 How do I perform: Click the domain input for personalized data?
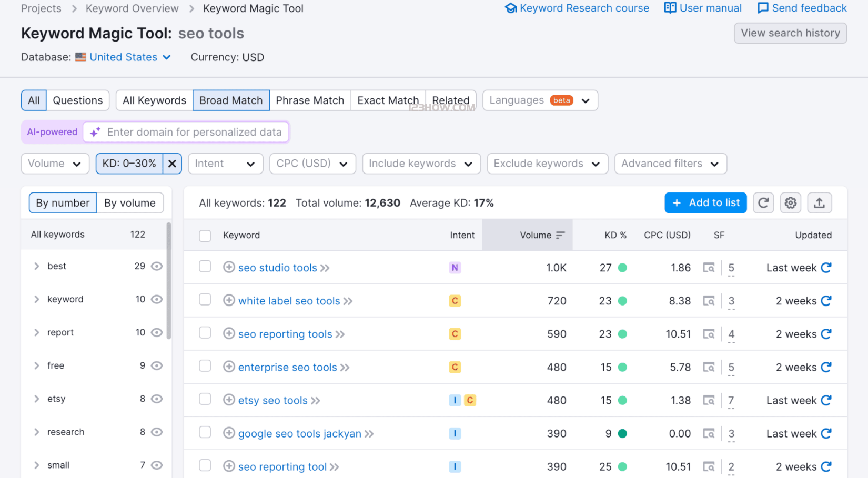(x=194, y=132)
